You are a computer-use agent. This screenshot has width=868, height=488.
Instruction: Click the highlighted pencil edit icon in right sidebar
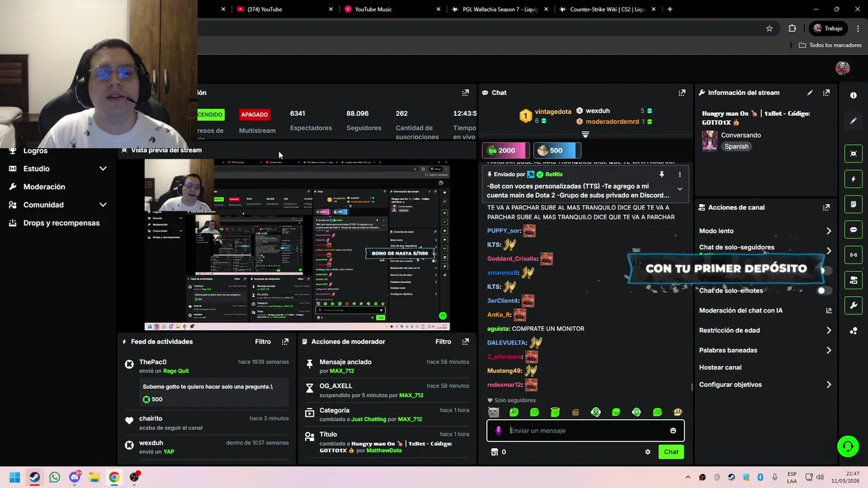(x=853, y=121)
